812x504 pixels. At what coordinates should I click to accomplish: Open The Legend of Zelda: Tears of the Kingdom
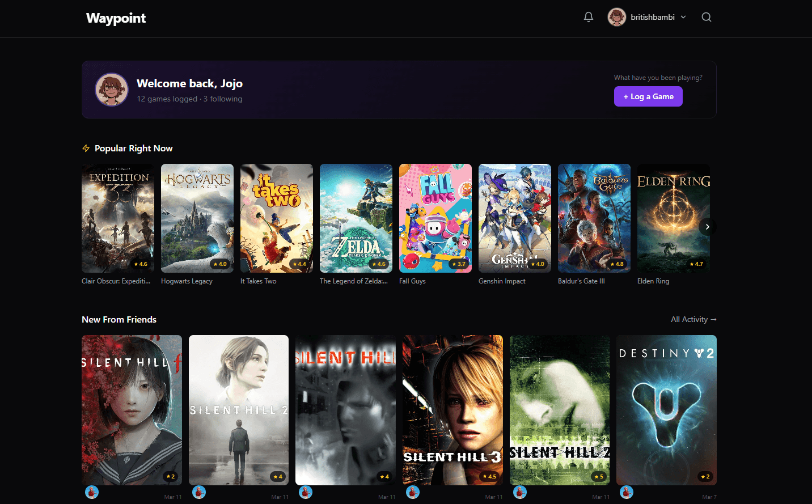pos(356,218)
